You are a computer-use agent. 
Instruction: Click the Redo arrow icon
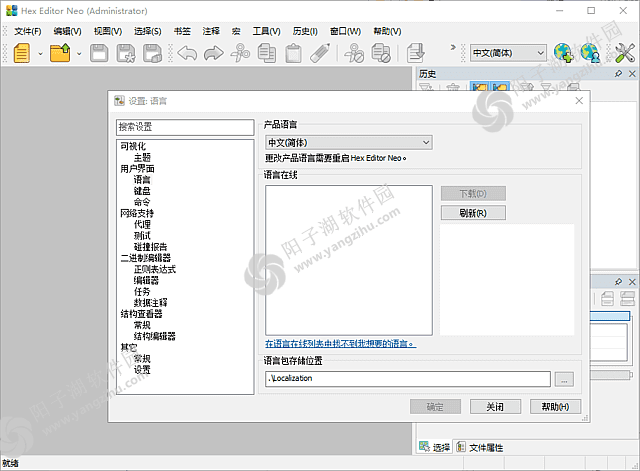(214, 53)
